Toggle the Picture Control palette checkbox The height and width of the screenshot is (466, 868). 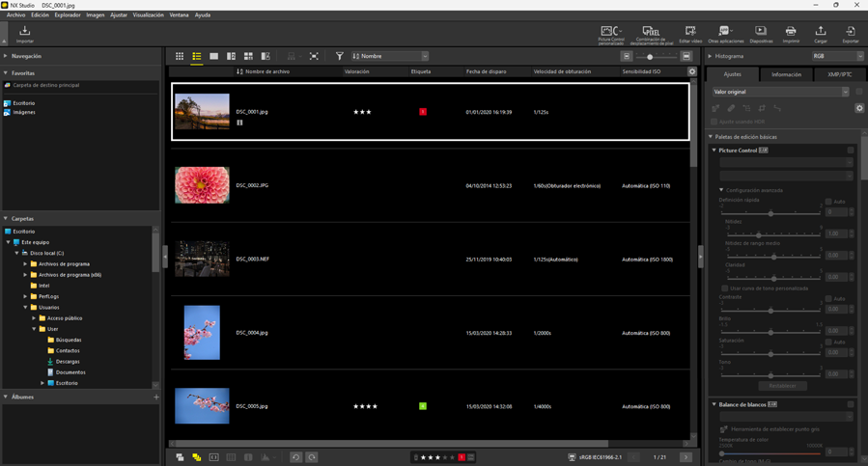point(851,151)
